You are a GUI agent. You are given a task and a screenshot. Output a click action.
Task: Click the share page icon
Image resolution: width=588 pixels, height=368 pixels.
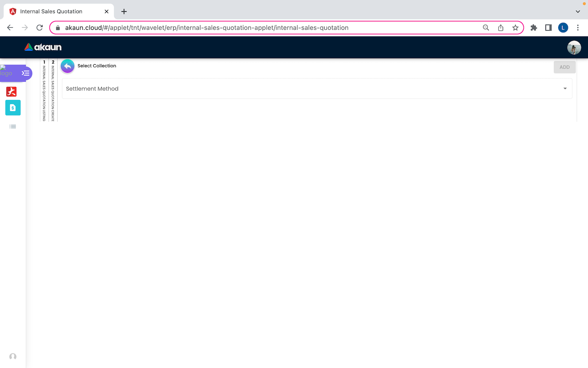click(501, 27)
